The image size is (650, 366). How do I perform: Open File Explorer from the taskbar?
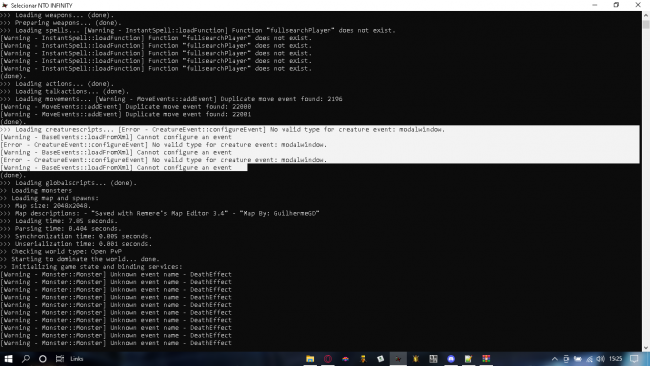pyautogui.click(x=310, y=359)
